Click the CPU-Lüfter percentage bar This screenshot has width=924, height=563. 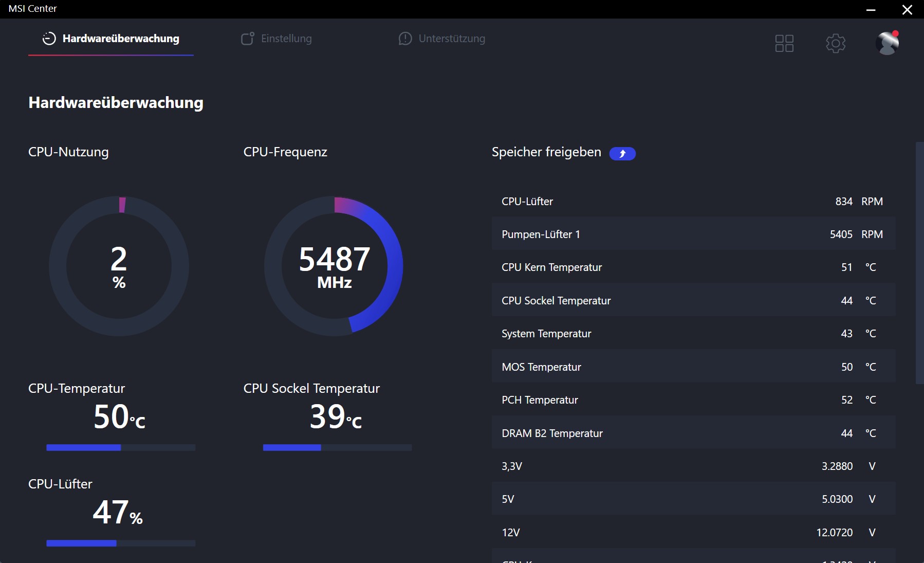[x=121, y=543]
